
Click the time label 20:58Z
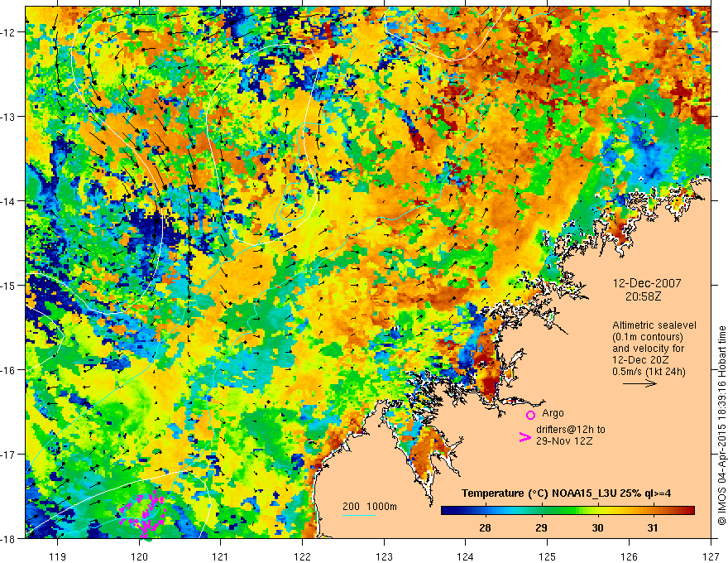pyautogui.click(x=643, y=296)
